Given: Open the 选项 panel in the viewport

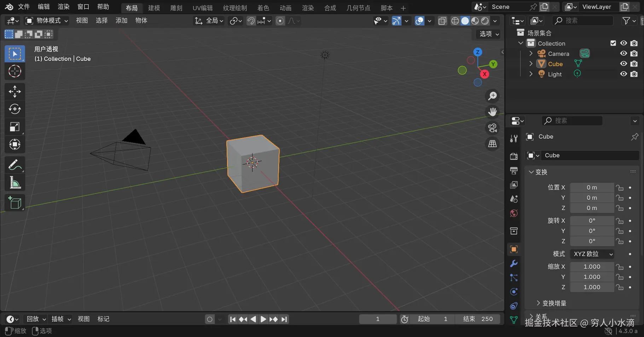Looking at the screenshot, I should click(487, 34).
